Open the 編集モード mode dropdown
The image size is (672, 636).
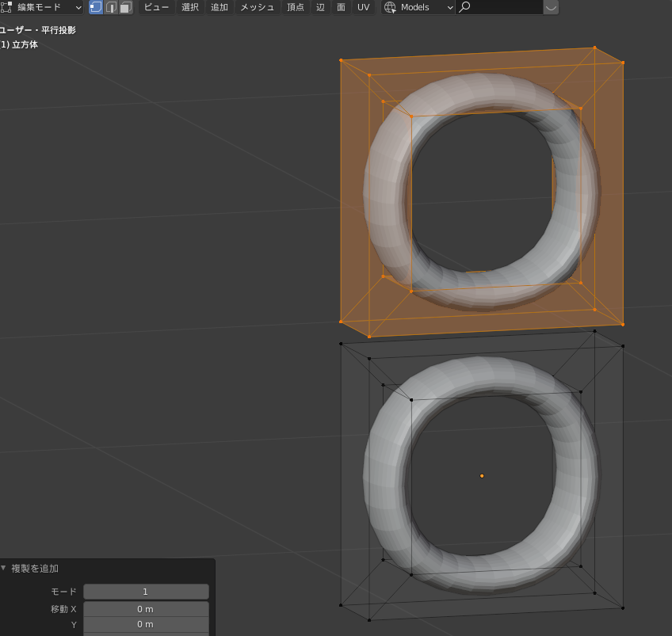pos(41,7)
